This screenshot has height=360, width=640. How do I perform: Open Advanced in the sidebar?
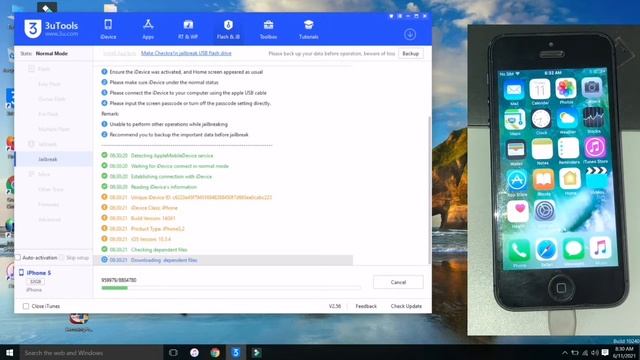pyautogui.click(x=49, y=220)
